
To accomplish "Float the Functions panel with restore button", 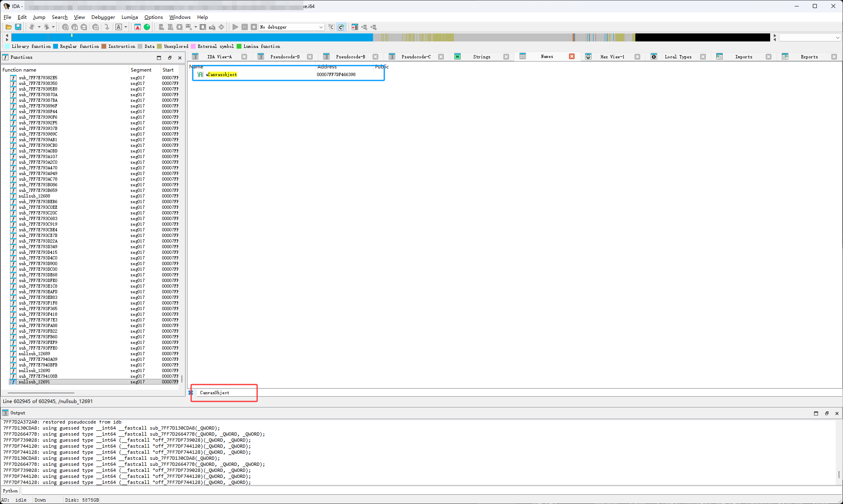I will click(x=169, y=58).
